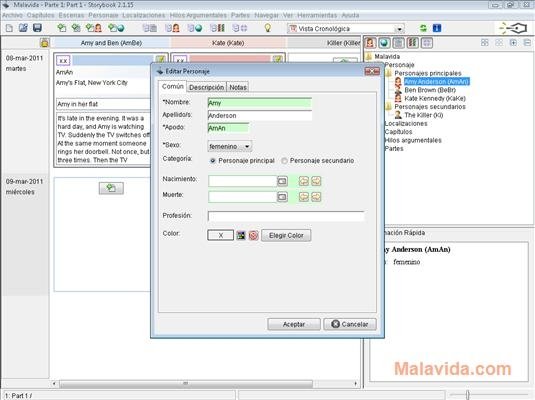Viewport: 535px width, 400px height.
Task: Click the Cancelar button
Action: click(x=350, y=324)
